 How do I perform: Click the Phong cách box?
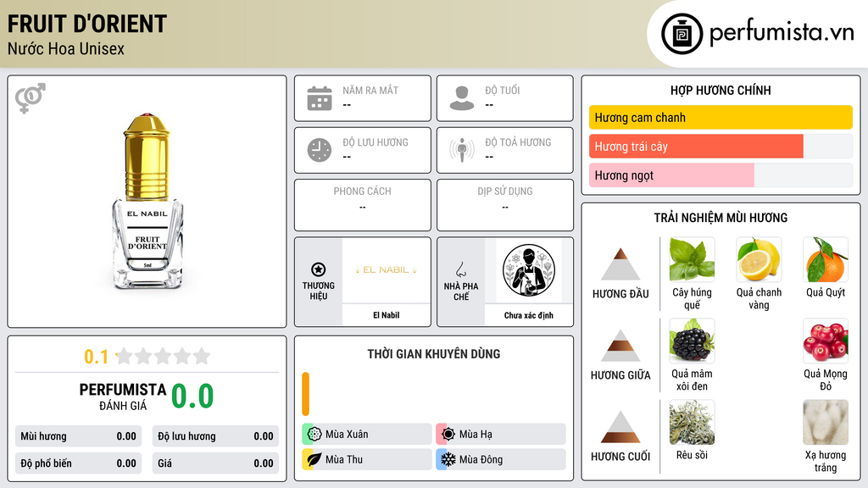(363, 205)
